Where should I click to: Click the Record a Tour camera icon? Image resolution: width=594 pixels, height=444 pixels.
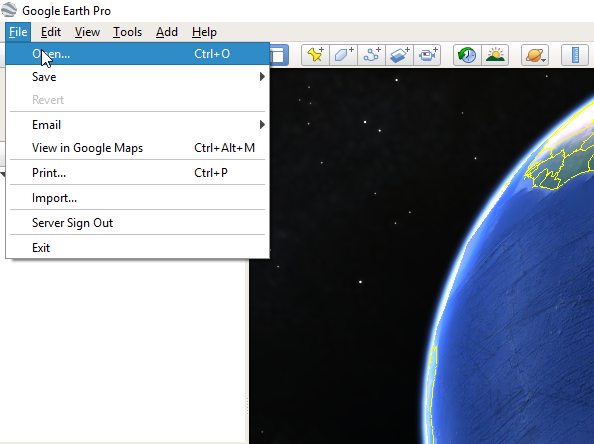(427, 55)
